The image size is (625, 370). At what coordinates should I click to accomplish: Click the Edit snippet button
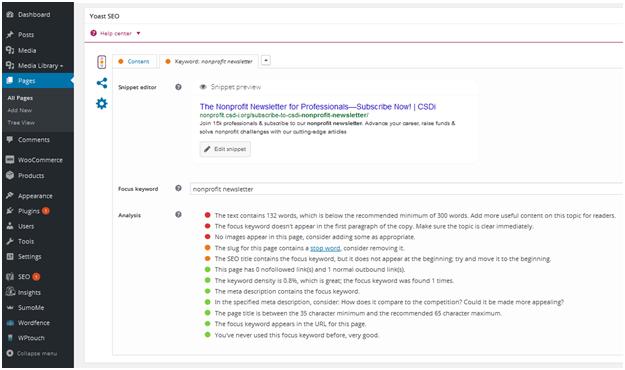(225, 149)
